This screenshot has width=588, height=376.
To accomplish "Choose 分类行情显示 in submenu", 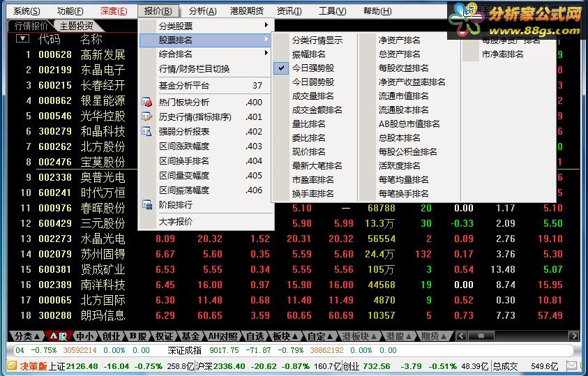I will pyautogui.click(x=317, y=40).
